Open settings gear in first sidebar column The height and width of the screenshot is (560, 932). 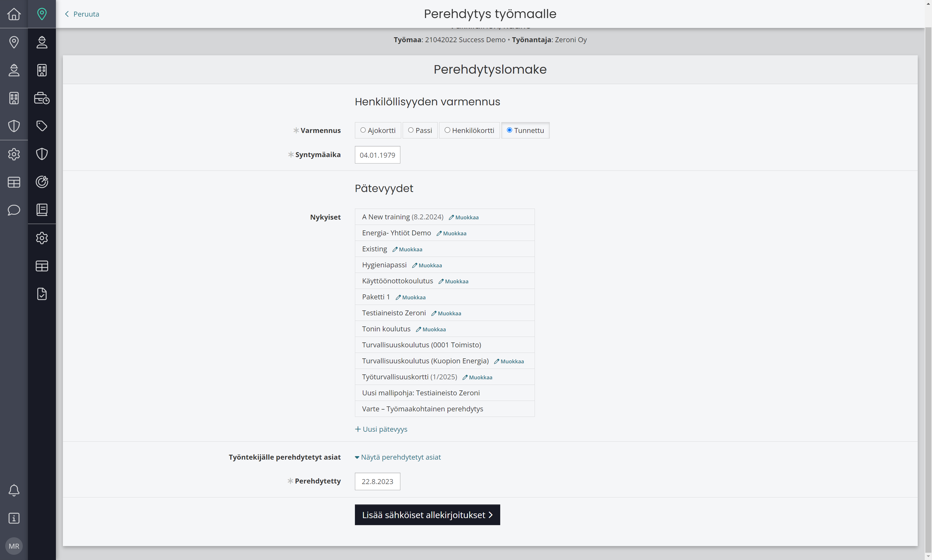tap(14, 154)
